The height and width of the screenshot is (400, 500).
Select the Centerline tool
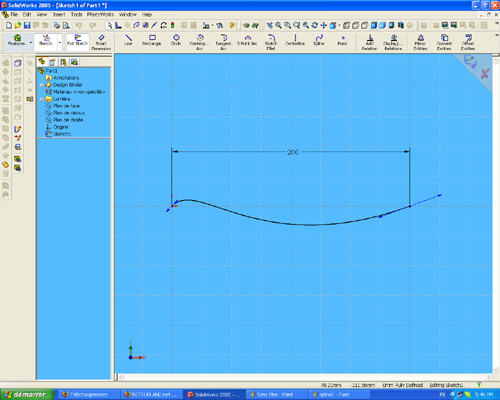point(295,40)
